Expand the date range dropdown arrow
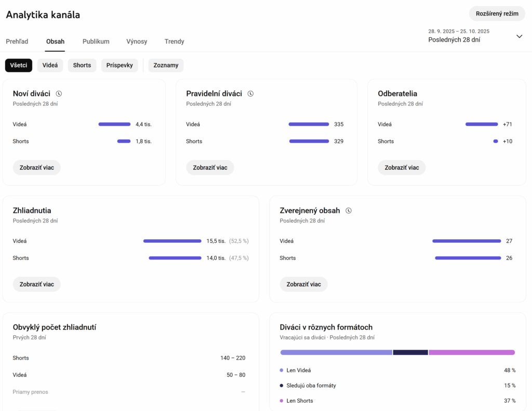Viewport: 532px width, 411px height. (519, 36)
